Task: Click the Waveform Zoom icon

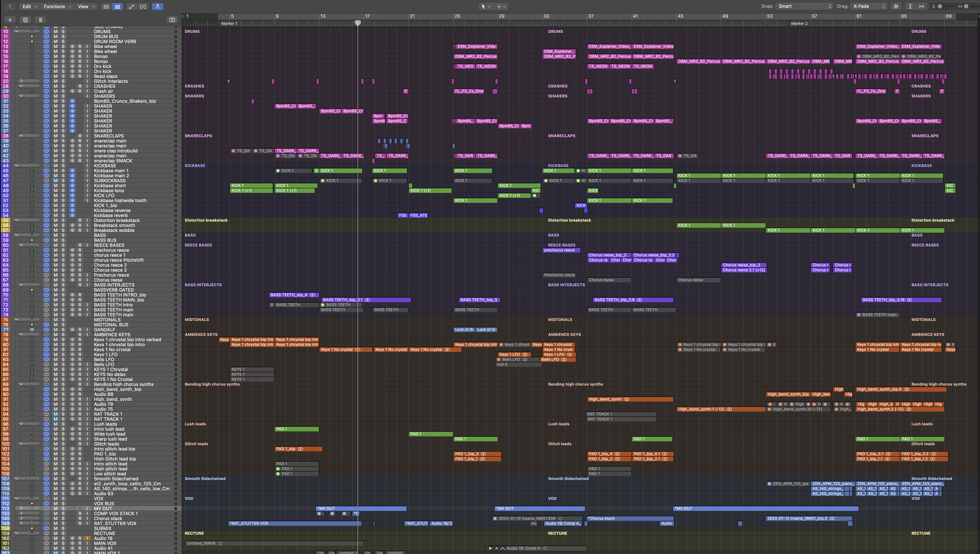Action: (x=896, y=6)
